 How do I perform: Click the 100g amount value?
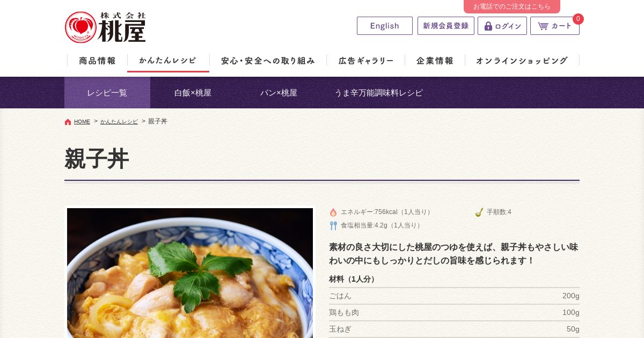coord(571,313)
